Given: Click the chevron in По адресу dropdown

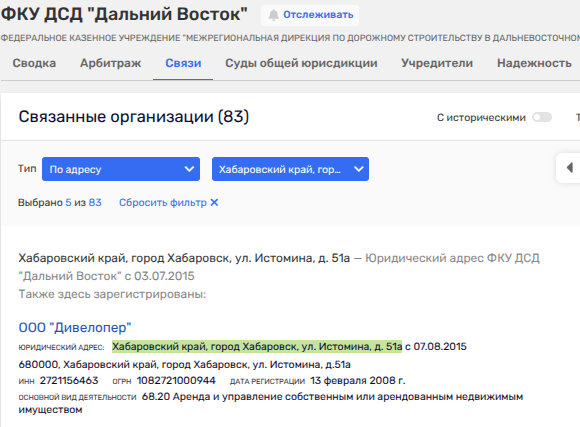Looking at the screenshot, I should click(189, 169).
